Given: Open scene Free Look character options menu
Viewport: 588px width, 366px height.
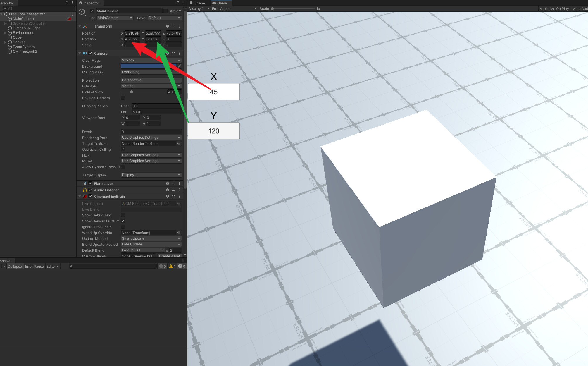Looking at the screenshot, I should (x=73, y=14).
